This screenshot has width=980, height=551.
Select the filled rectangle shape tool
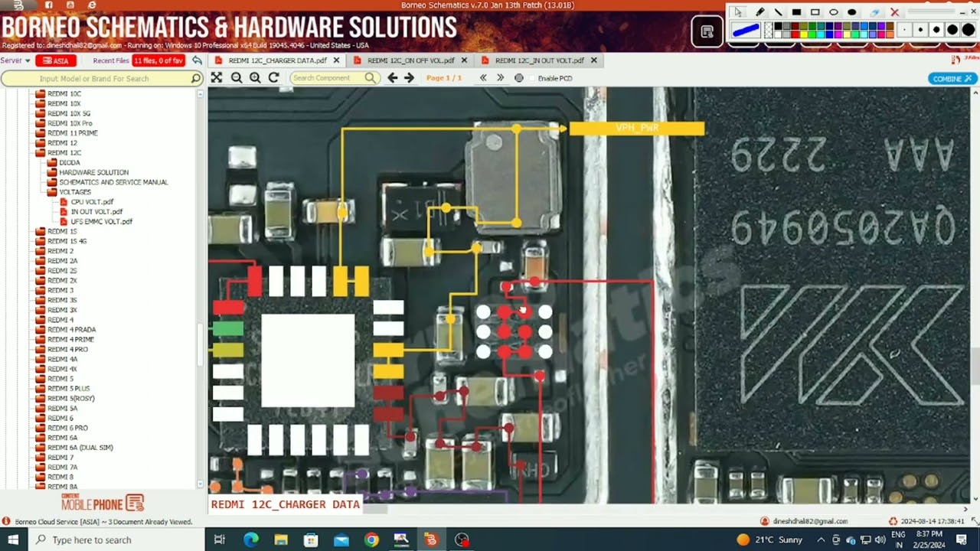(x=796, y=12)
